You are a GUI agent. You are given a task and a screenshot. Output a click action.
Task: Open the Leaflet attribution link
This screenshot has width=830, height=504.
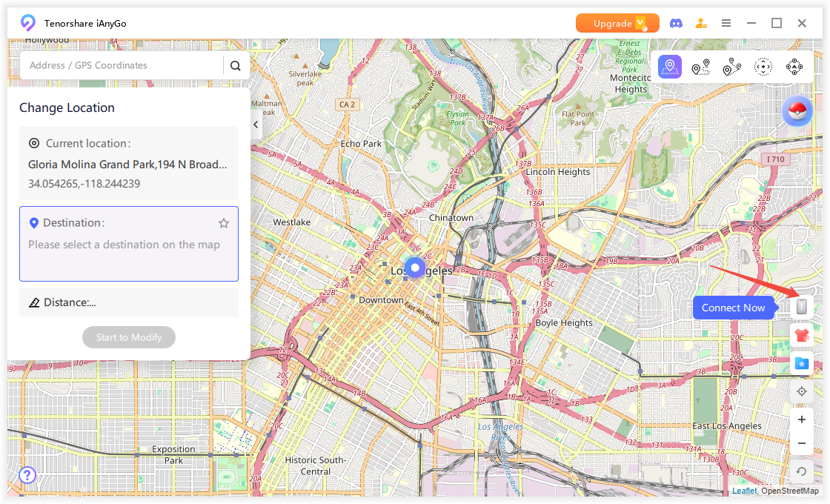(744, 491)
